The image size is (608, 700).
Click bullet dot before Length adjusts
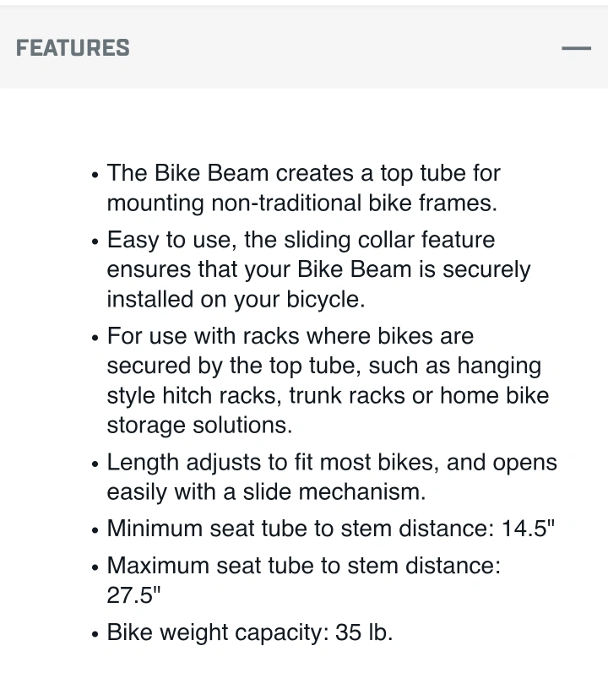tap(95, 464)
